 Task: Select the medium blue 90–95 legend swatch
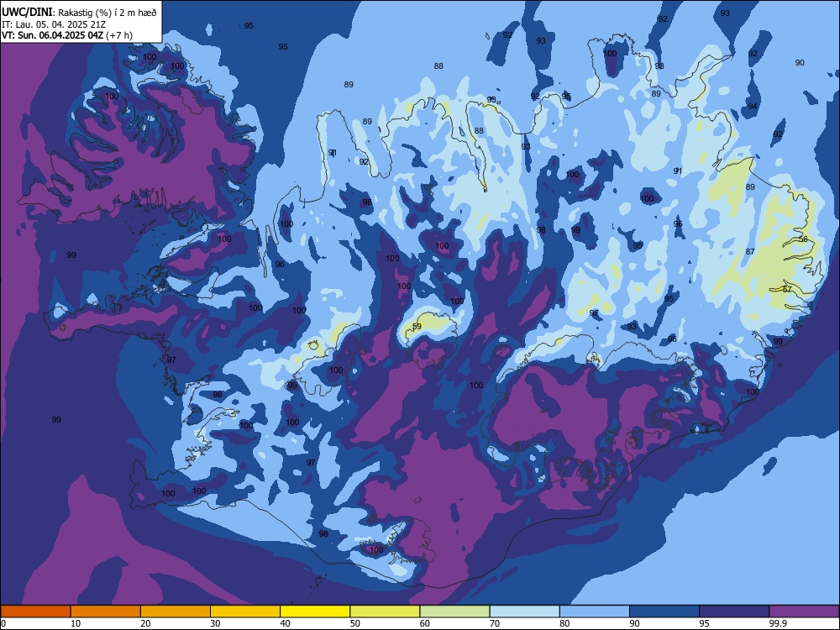[x=664, y=612]
